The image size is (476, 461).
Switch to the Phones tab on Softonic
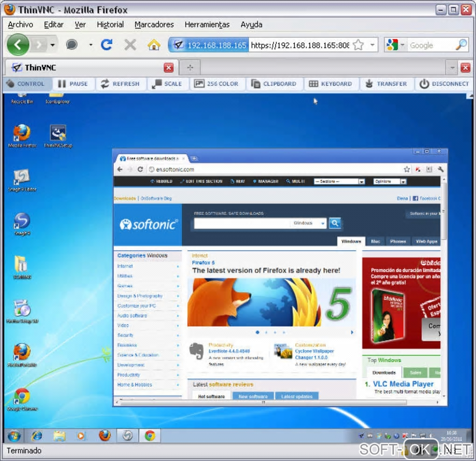[398, 241]
